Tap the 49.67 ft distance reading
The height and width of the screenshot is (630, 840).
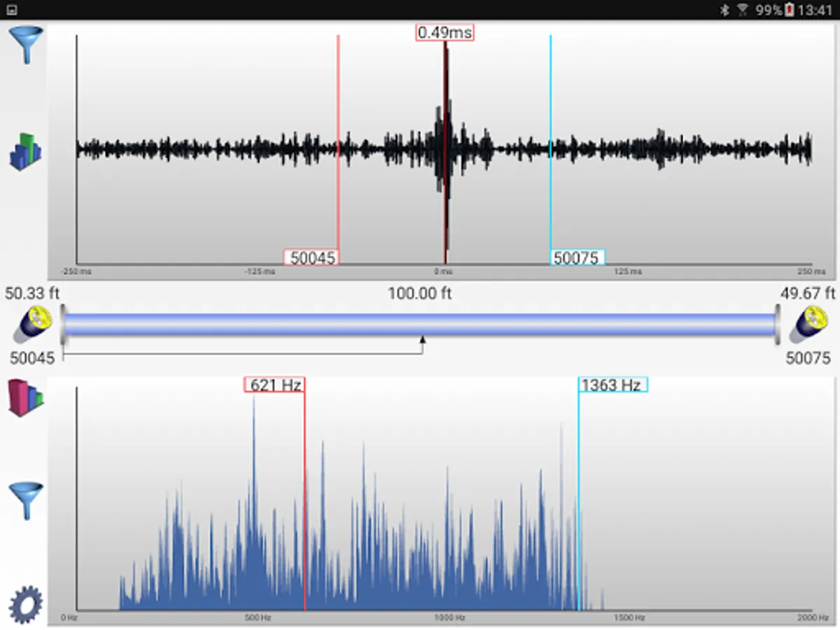808,293
